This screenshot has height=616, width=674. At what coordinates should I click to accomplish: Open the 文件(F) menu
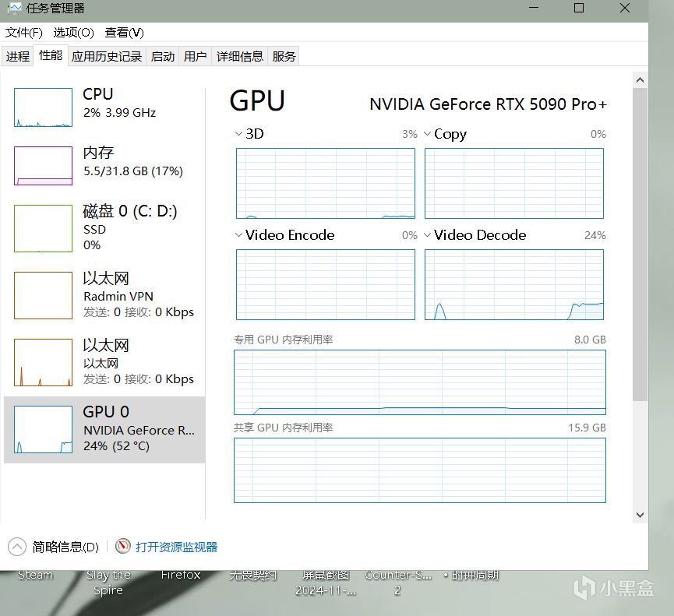[x=23, y=33]
